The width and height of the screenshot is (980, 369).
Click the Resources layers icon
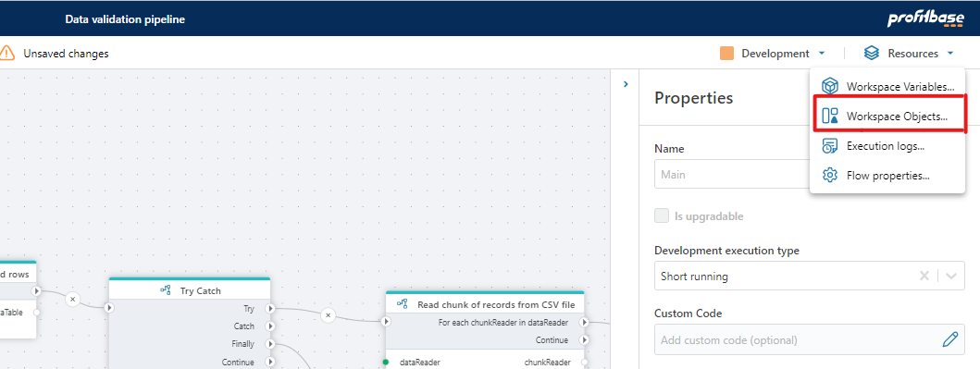click(x=872, y=53)
